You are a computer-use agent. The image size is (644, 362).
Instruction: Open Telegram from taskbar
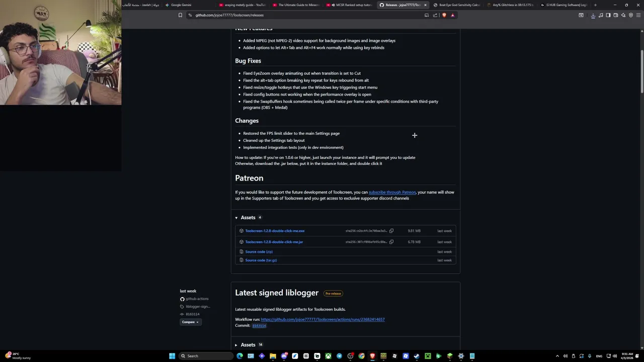339,356
